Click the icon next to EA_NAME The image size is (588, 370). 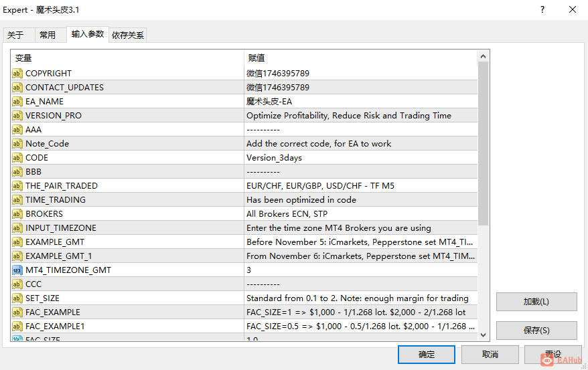tap(17, 102)
